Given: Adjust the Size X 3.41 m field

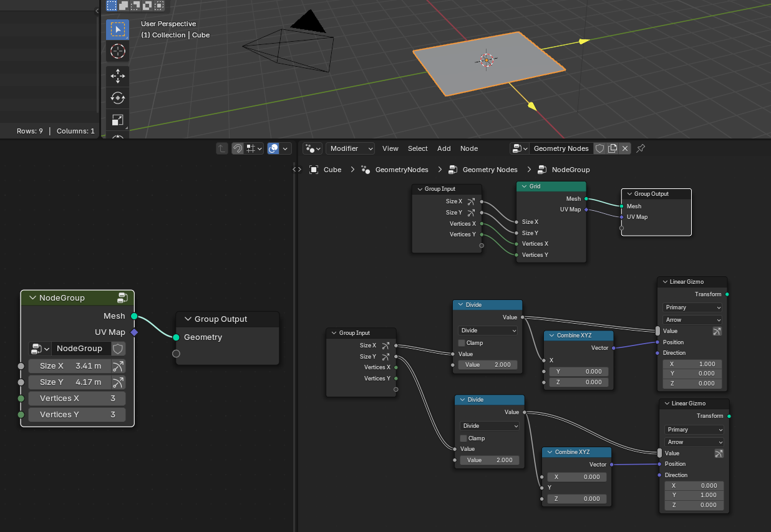Looking at the screenshot, I should click(70, 366).
